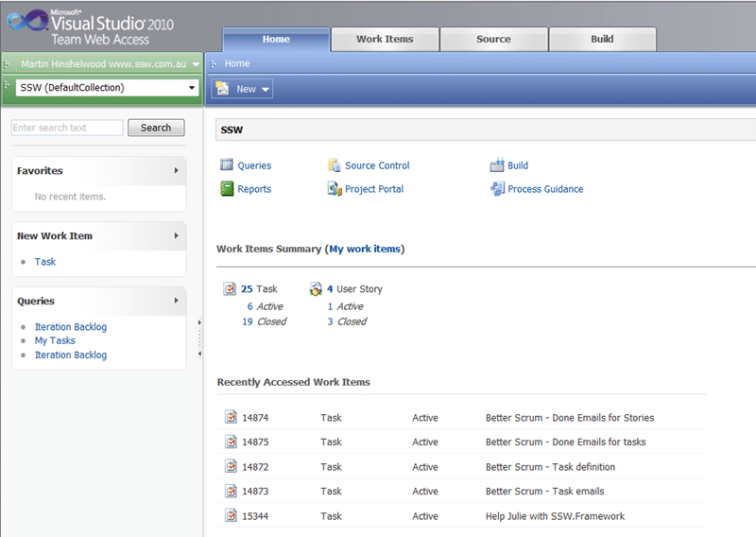Click the Visual Studio infinity logo

[27, 20]
